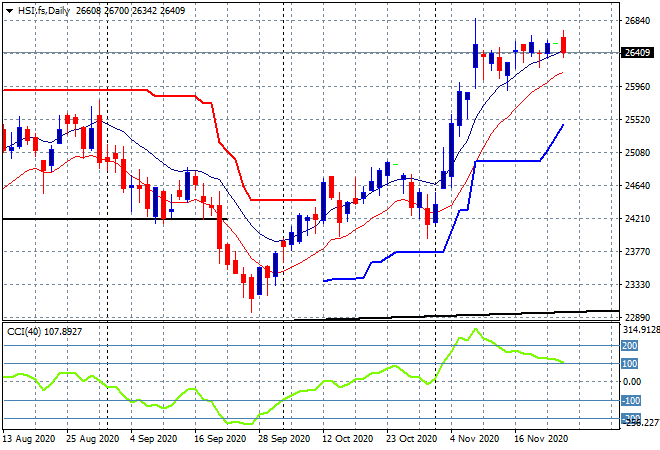This screenshot has width=660, height=450.
Task: Select the latest red candlestick at far right
Action: tap(564, 45)
